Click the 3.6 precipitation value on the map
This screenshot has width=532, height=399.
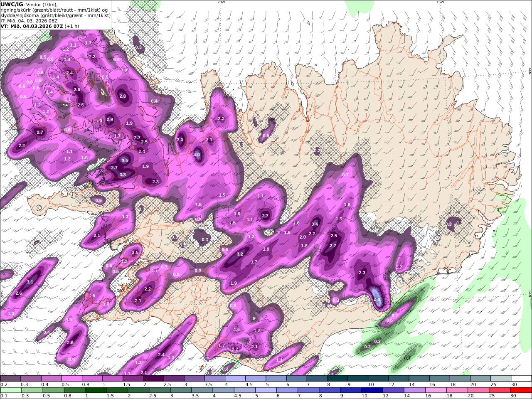(125, 160)
